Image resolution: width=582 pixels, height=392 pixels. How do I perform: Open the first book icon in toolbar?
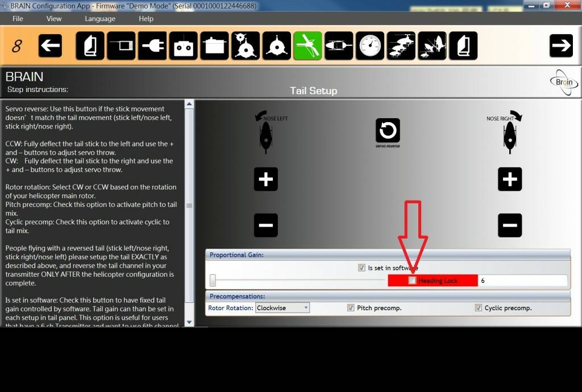90,45
